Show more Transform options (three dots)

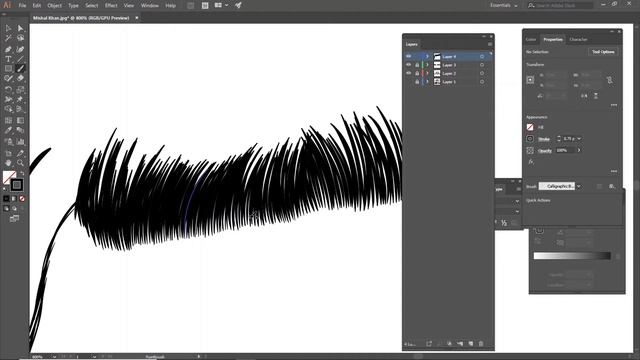pyautogui.click(x=613, y=105)
